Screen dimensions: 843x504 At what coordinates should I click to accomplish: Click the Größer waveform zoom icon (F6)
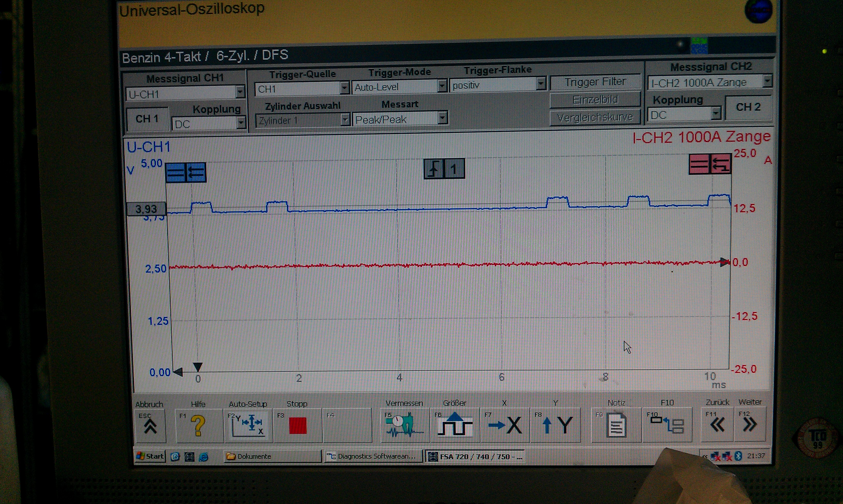[x=455, y=425]
